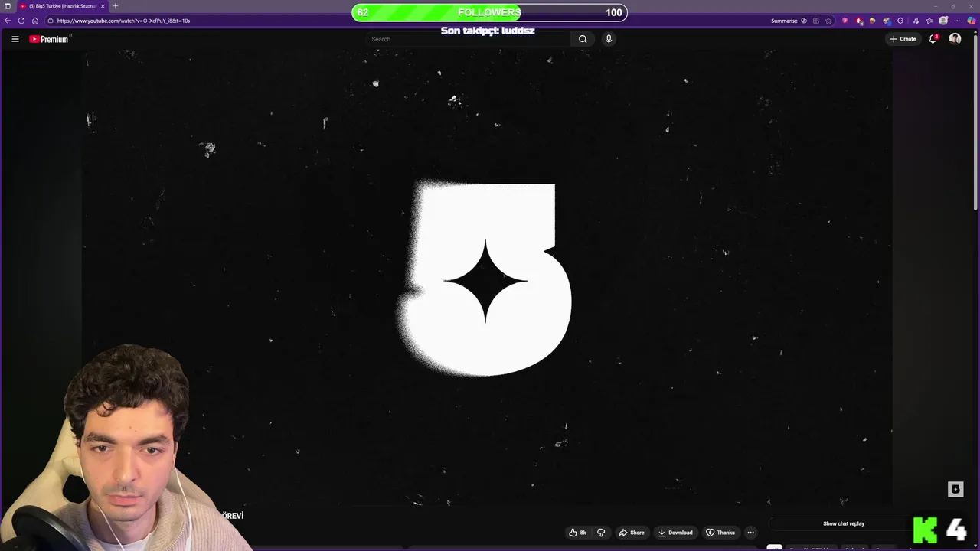Click the Download button
The image size is (980, 551).
click(675, 533)
